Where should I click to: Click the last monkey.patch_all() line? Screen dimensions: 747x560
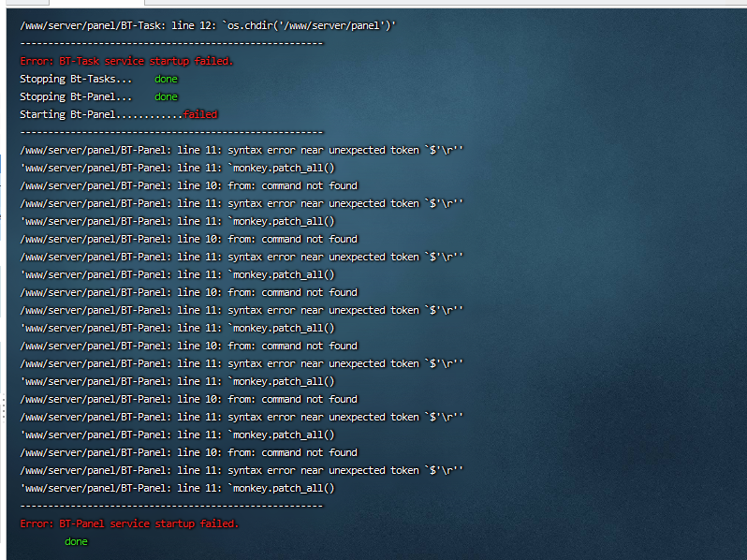177,488
